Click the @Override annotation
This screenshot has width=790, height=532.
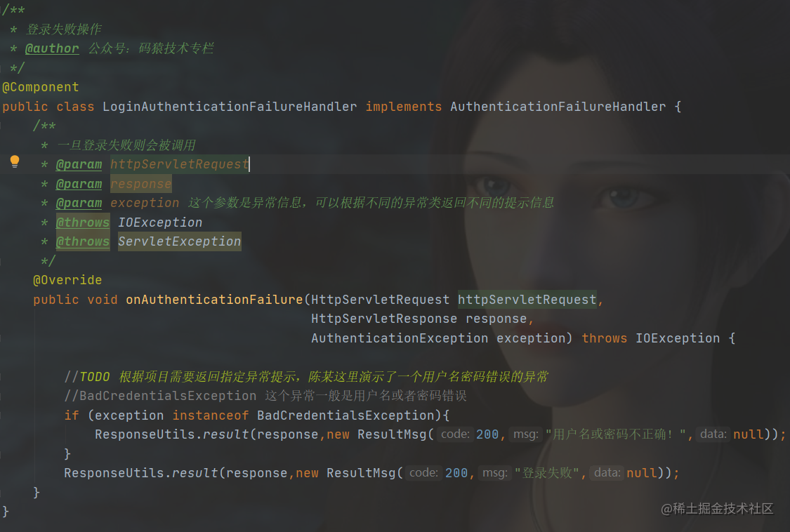click(67, 280)
